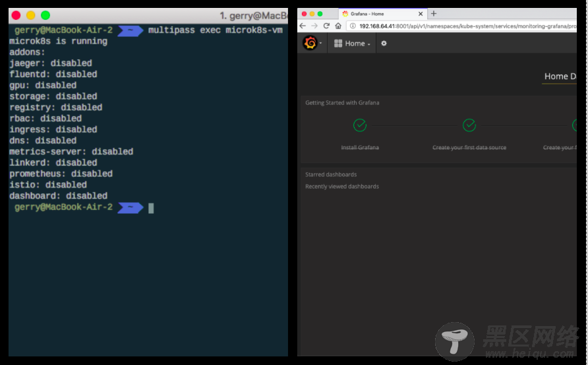Click 'rbac: disabled' line in terminal
Screen dimensions: 588x365
click(45, 119)
